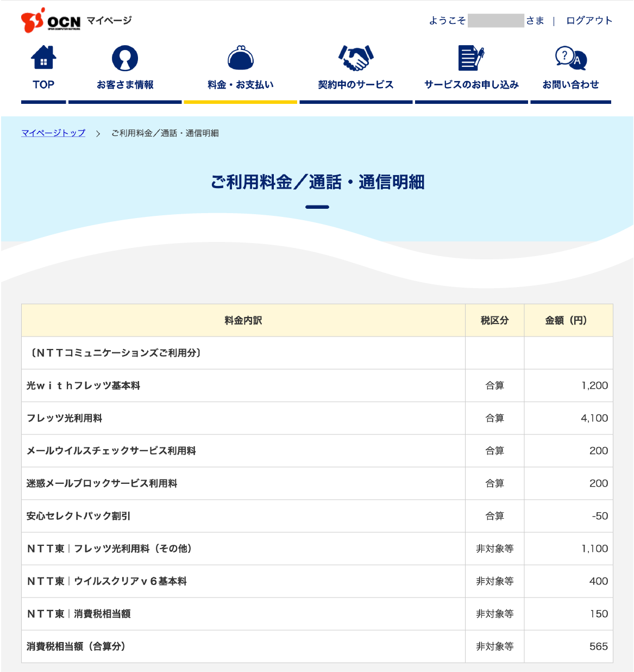The image size is (634, 672).
Task: Click the 200 amount for 迷惑メールブロックサービス
Action: 599,483
